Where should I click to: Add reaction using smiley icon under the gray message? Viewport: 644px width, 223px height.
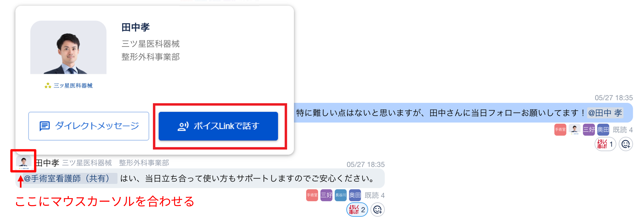[377, 210]
